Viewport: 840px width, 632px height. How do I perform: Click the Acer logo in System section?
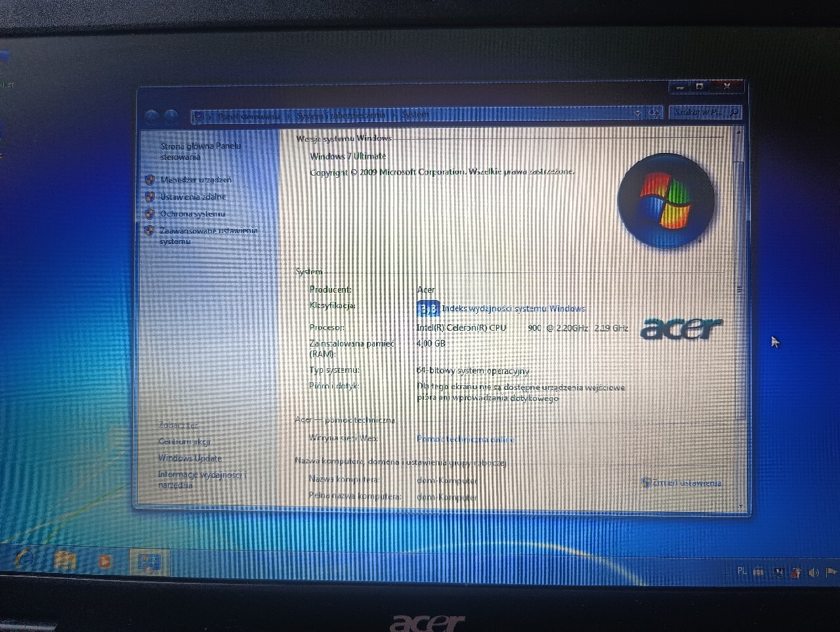pos(681,328)
